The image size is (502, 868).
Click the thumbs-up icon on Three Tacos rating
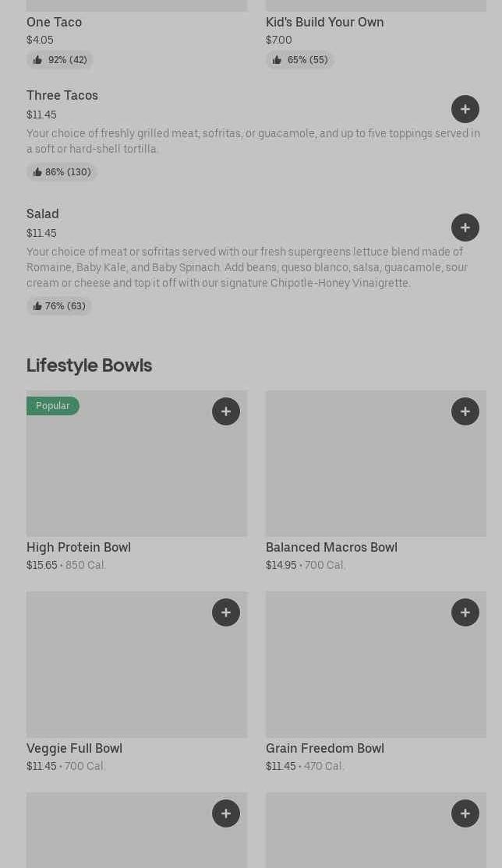(x=37, y=172)
